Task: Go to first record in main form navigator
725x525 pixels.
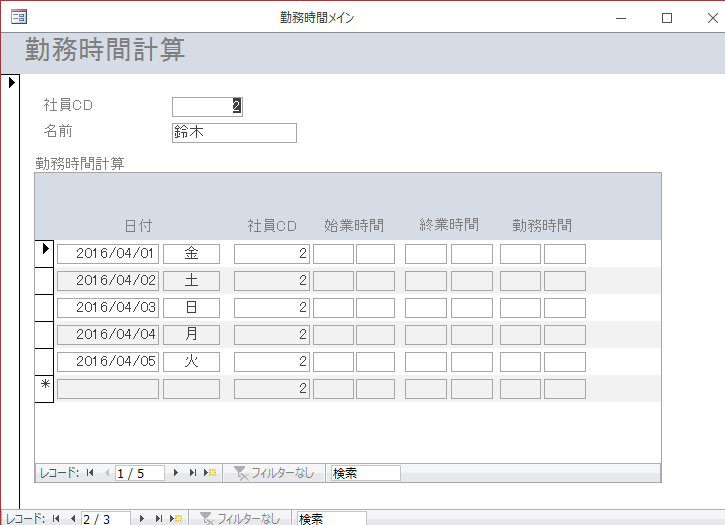Action: point(56,518)
